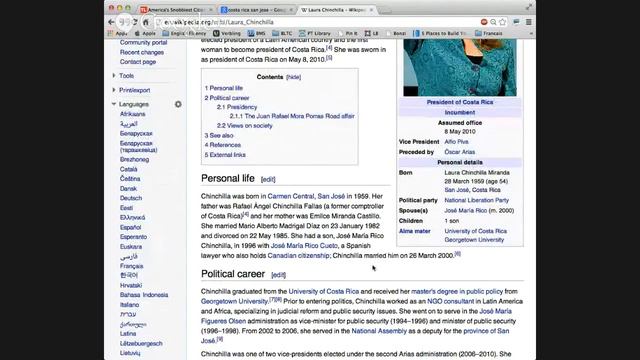Switch article language to Bahasa Indonesia
Viewport: 640px width, 360px height.
pyautogui.click(x=144, y=295)
